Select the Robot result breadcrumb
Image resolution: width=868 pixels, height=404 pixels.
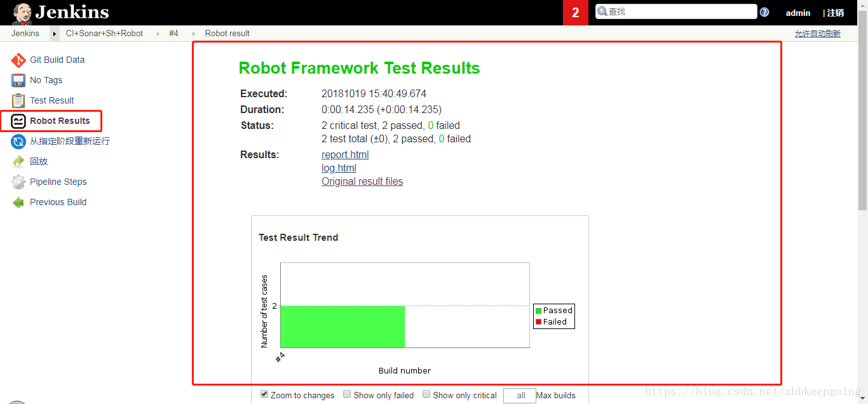[227, 34]
